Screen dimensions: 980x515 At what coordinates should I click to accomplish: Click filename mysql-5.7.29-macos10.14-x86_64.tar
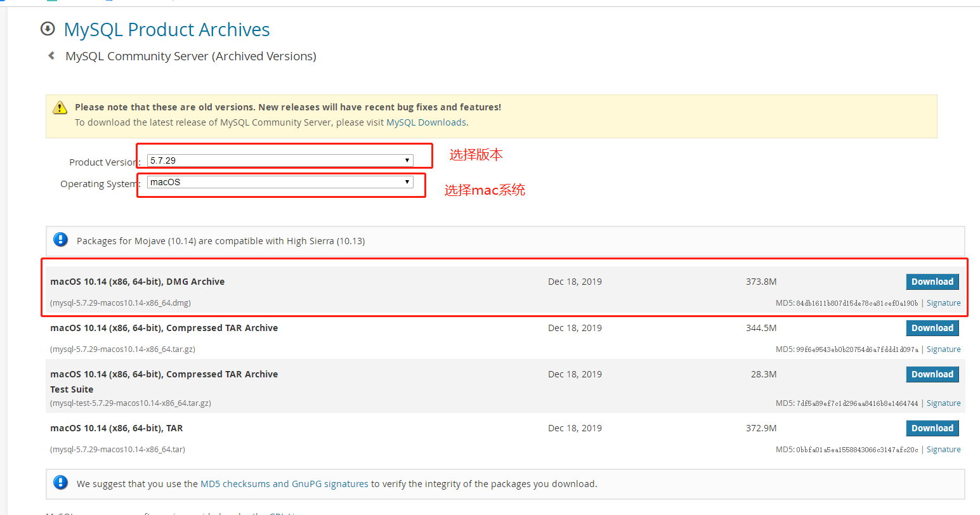(117, 450)
